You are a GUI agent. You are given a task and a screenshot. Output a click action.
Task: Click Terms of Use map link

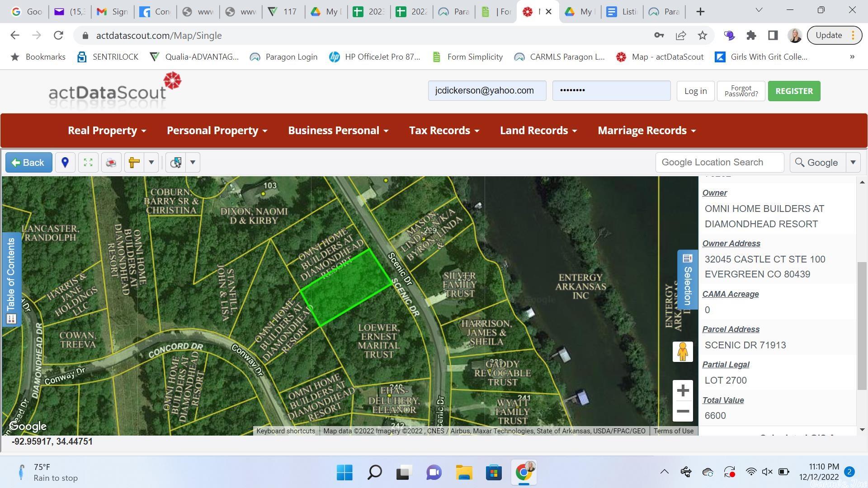tap(673, 431)
